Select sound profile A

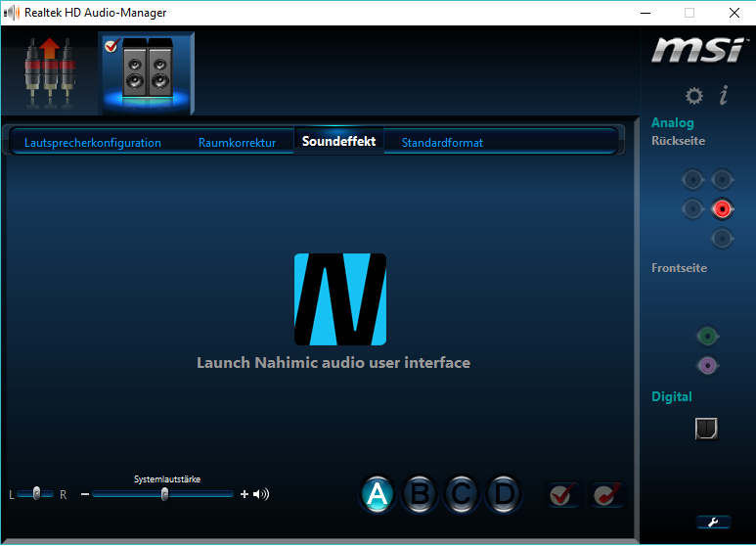tap(378, 494)
